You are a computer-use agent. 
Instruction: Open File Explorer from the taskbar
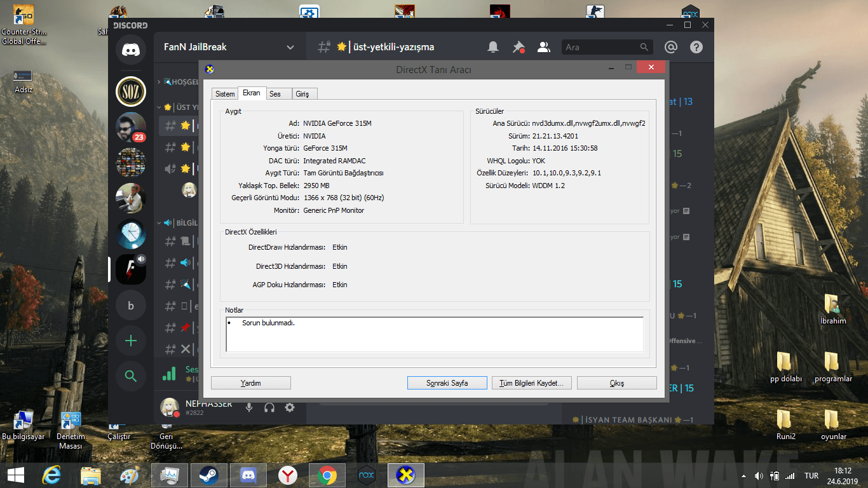91,475
